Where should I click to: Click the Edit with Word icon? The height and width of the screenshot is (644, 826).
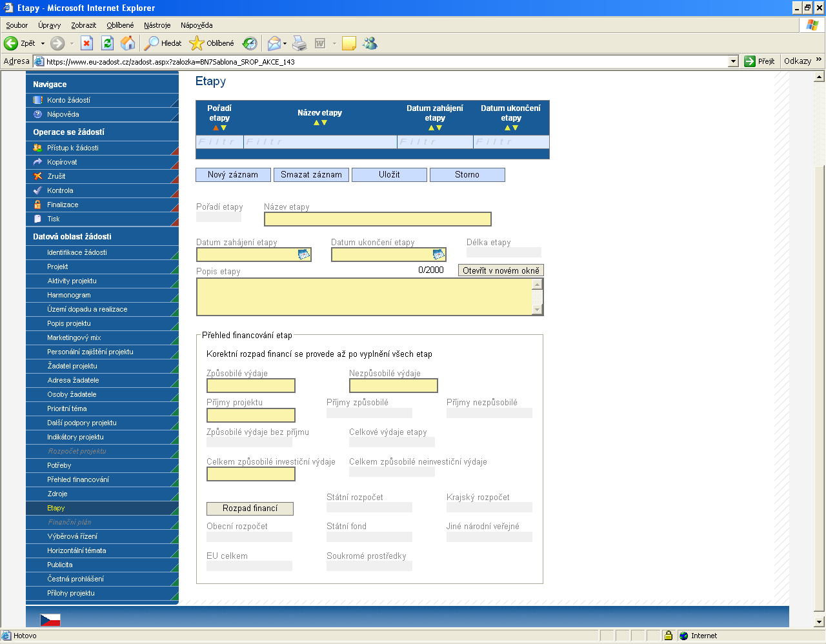point(320,43)
